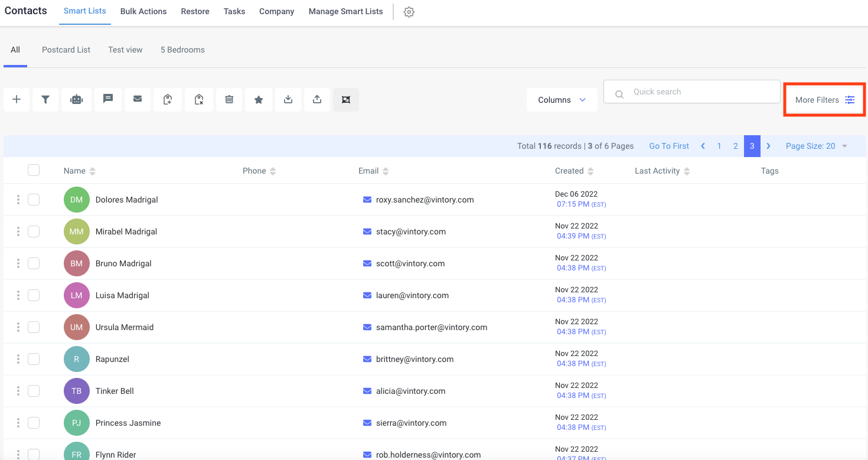
Task: Click the DM avatar for Dolores Madrigal
Action: pos(77,200)
